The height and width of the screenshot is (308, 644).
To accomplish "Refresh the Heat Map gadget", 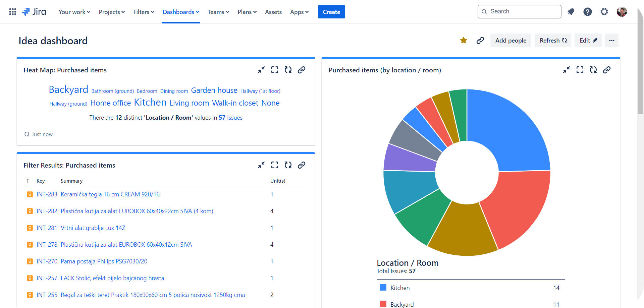I will (x=288, y=70).
